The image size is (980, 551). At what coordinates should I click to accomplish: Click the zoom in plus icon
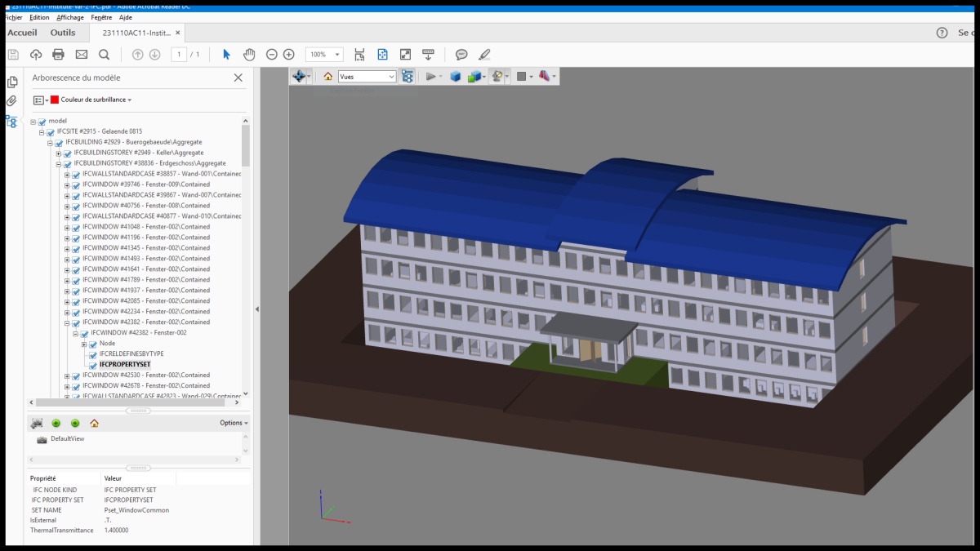[x=288, y=55]
